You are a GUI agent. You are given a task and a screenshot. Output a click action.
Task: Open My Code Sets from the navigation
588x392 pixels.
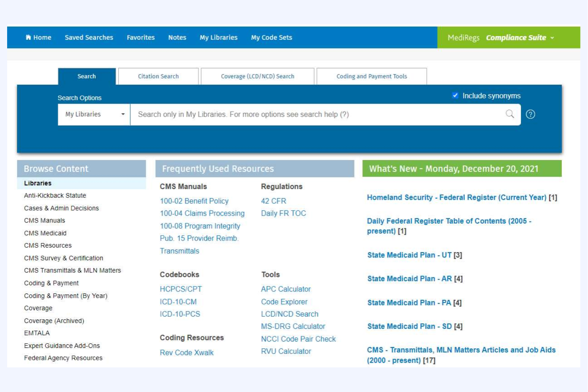pyautogui.click(x=271, y=37)
